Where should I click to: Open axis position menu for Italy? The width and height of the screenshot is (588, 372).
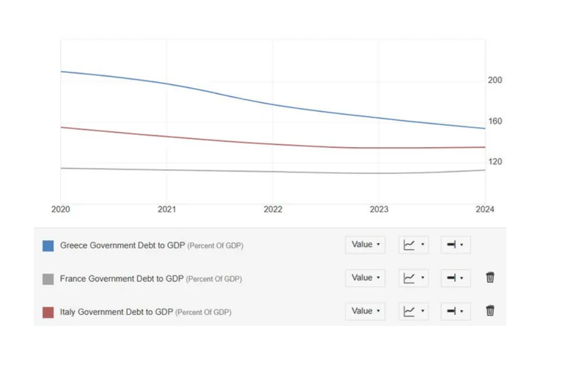[456, 310]
